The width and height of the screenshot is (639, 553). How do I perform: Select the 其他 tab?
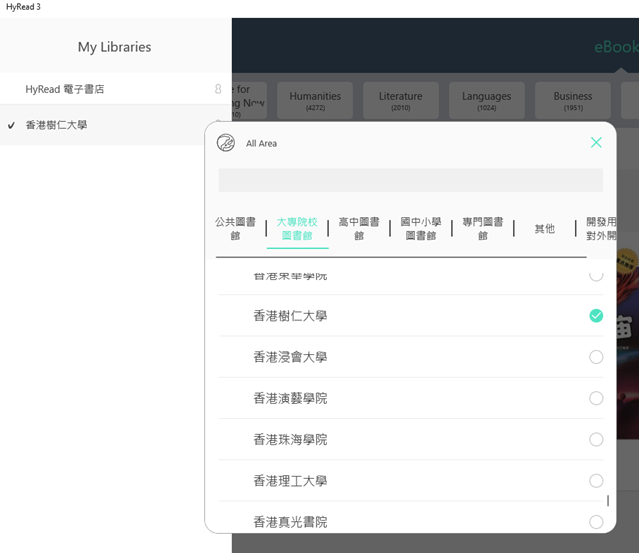[x=545, y=229]
